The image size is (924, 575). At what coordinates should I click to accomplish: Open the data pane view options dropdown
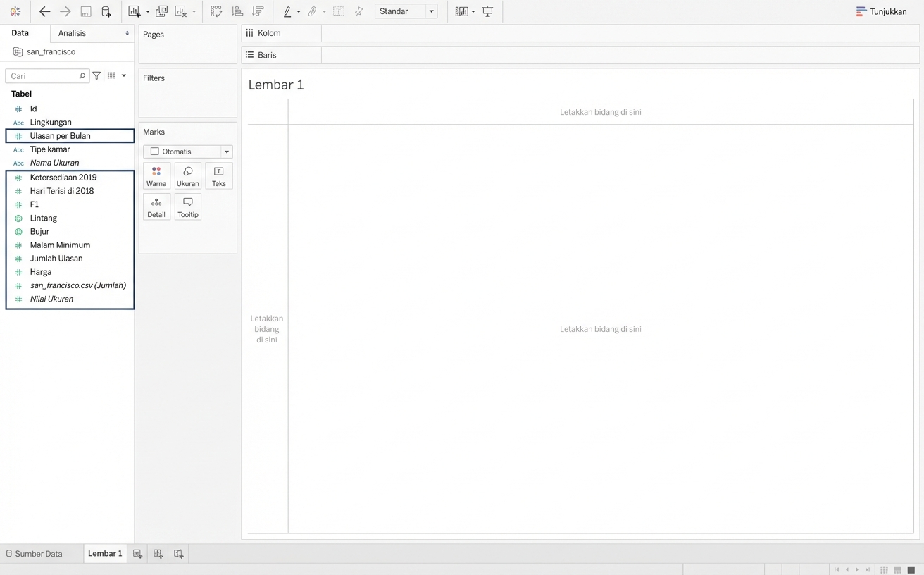point(124,75)
